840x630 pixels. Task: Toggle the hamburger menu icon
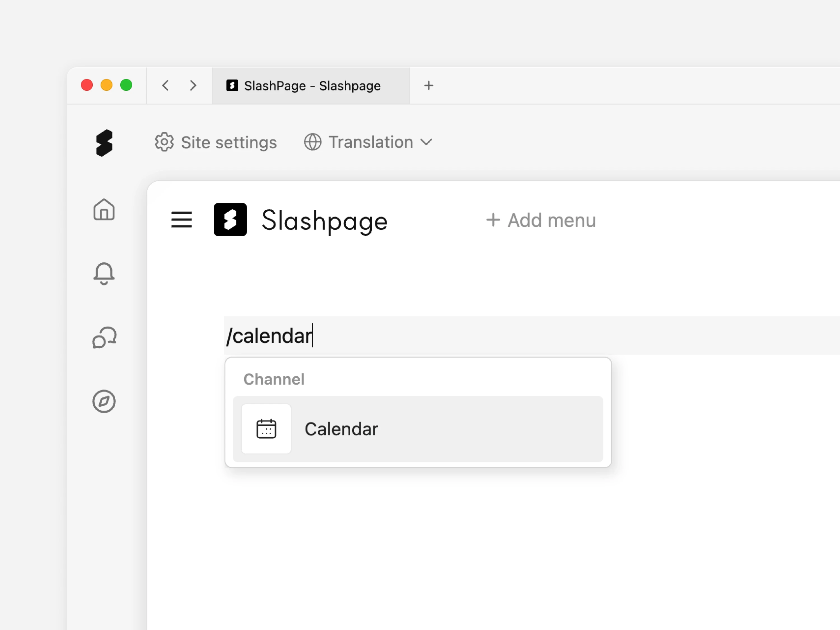click(181, 220)
